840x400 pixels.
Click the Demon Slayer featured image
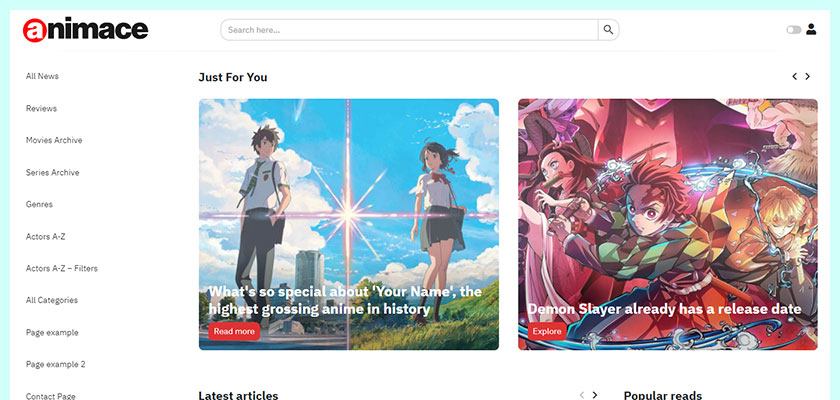pyautogui.click(x=668, y=224)
